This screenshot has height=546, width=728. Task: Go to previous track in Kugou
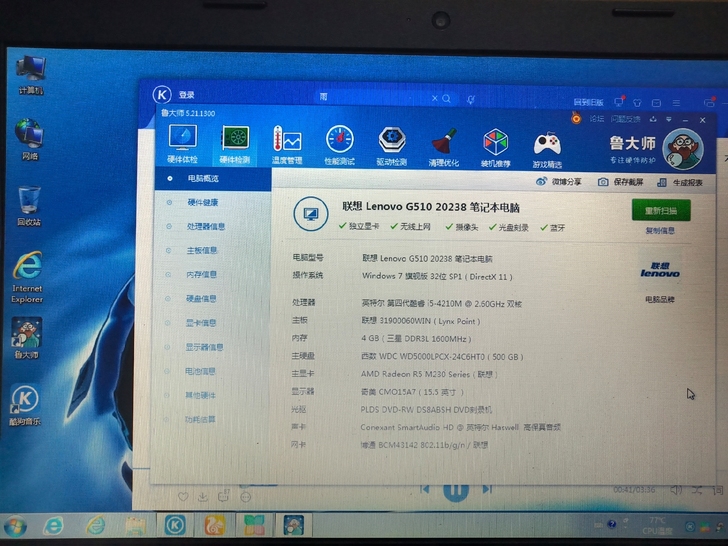point(424,489)
